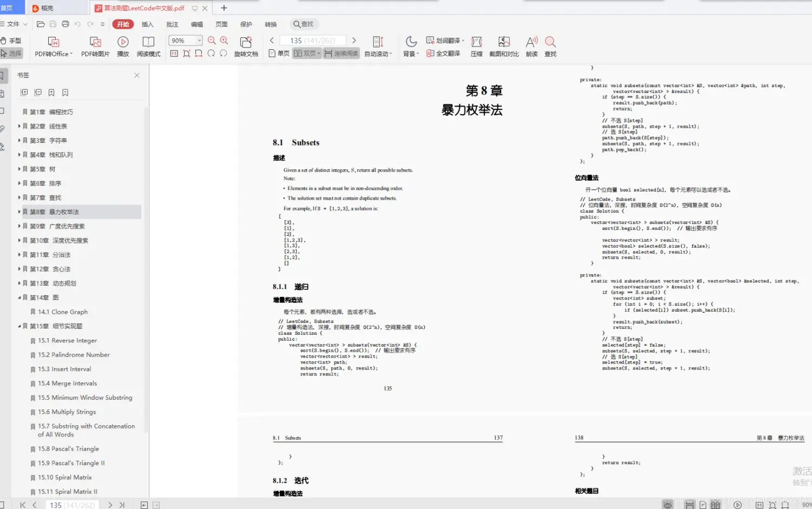Jump to last page in status bar
Image resolution: width=812 pixels, height=509 pixels.
[122, 505]
